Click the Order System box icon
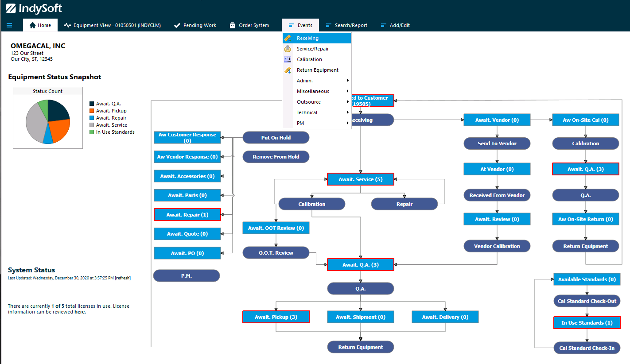630x364 pixels. 233,25
